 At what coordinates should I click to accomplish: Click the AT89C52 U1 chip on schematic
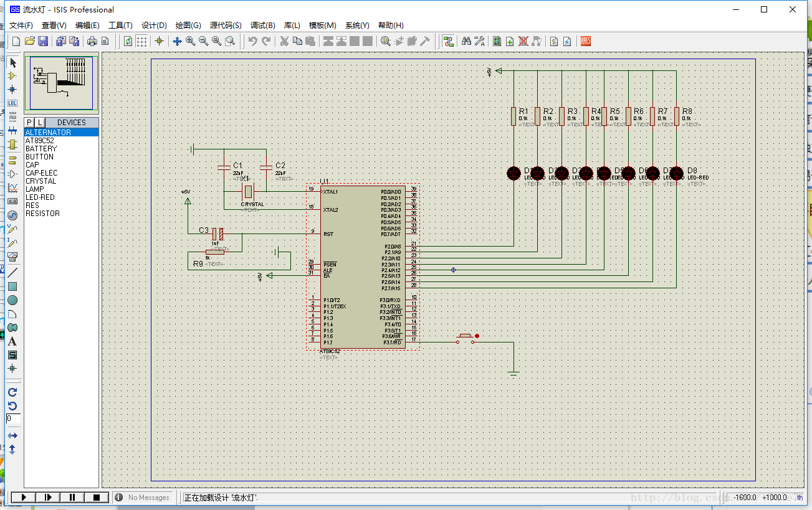pyautogui.click(x=363, y=267)
